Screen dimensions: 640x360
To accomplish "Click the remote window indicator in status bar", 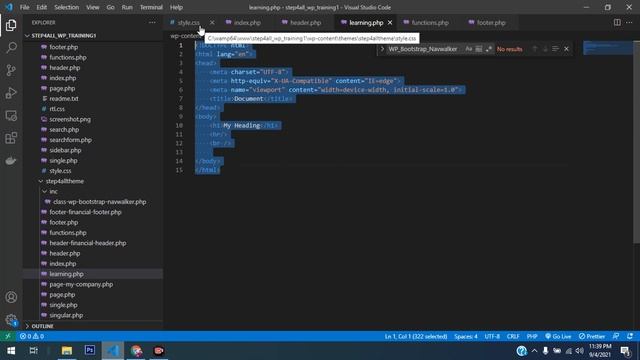I will click(8, 336).
